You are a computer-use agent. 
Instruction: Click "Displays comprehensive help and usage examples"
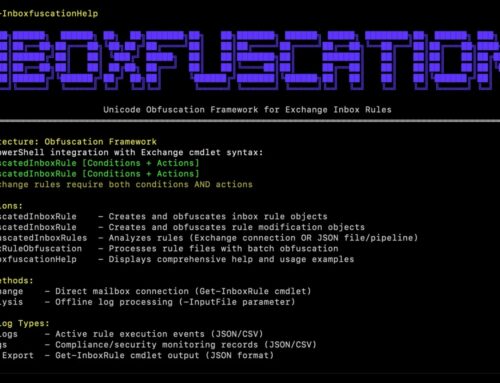coord(231,259)
